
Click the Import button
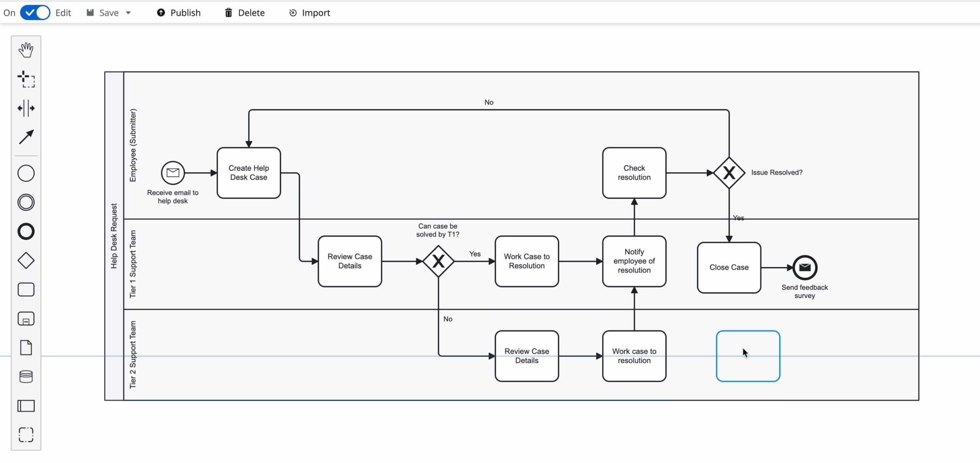point(309,13)
